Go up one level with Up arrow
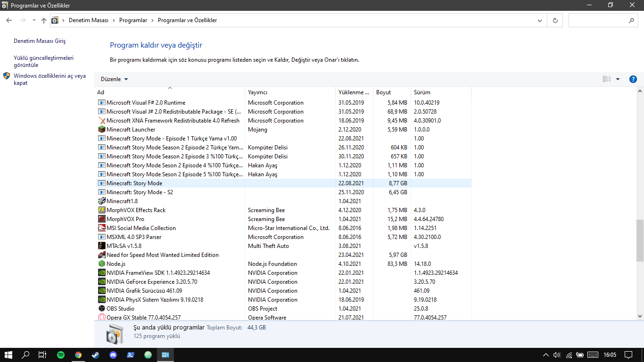Viewport: 644px width, 362px height. coord(44,20)
